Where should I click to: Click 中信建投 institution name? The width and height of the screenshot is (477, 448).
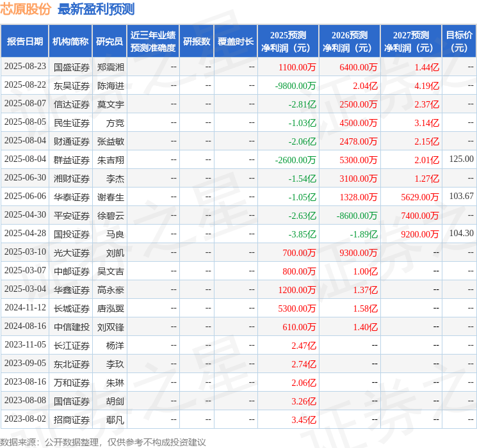tap(72, 327)
